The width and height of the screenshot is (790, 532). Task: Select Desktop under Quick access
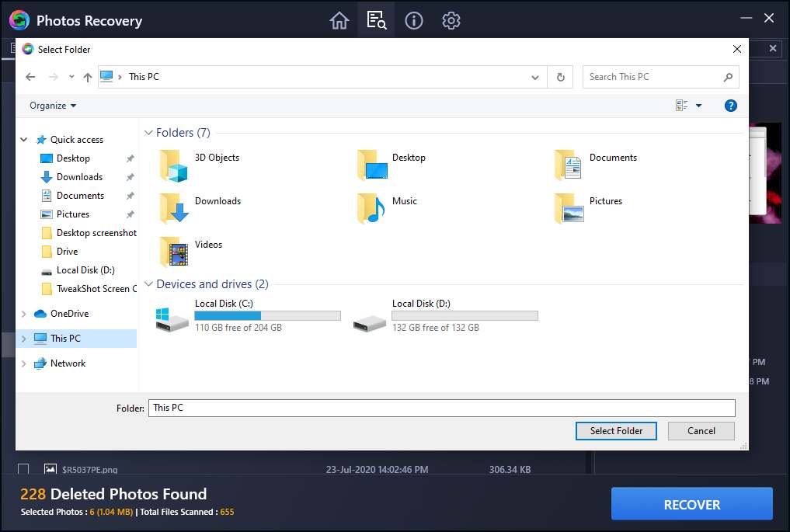coord(73,158)
